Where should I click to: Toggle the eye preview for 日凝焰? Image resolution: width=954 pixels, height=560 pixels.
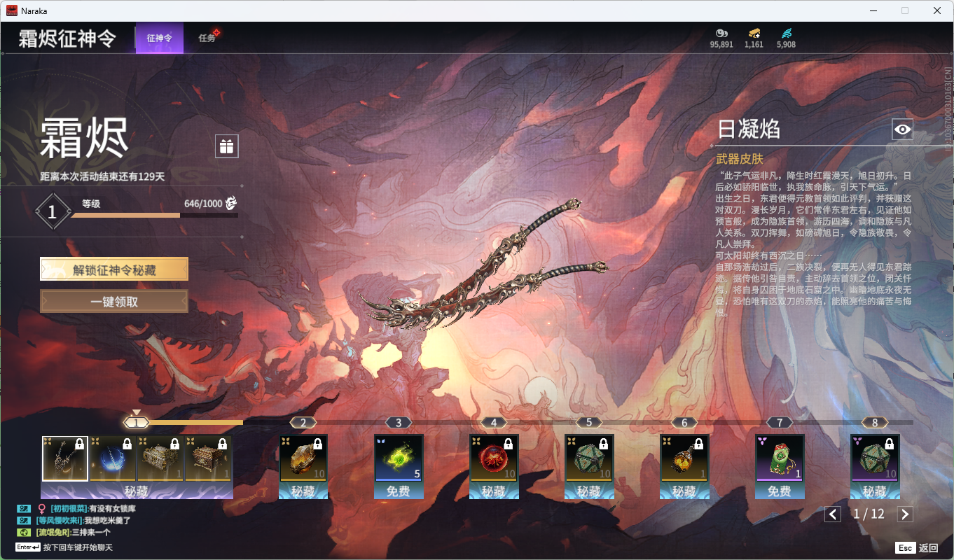(x=902, y=129)
